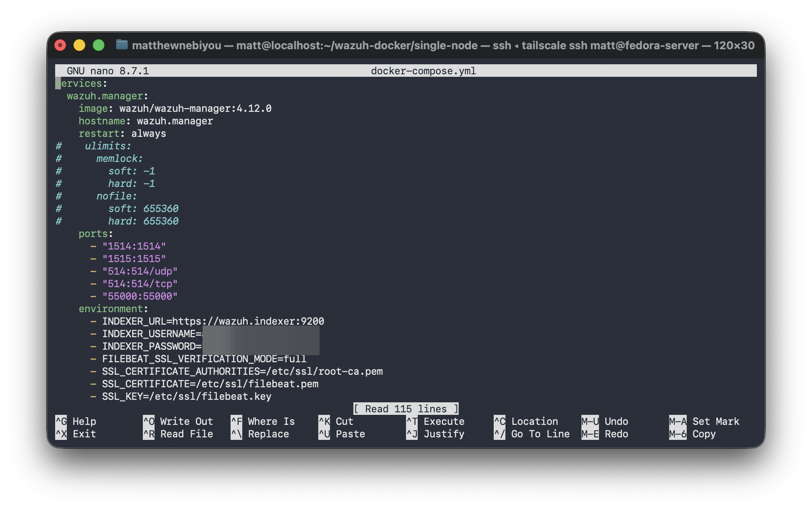Click the commented nofile: line
Viewport: 812px width, 510px height.
(x=96, y=196)
